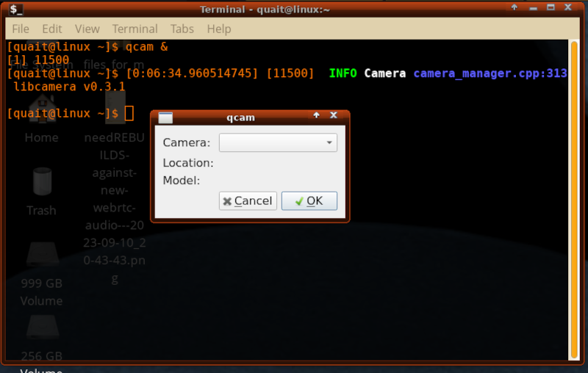Open the Tabs menu
Image resolution: width=588 pixels, height=373 pixels.
point(182,29)
